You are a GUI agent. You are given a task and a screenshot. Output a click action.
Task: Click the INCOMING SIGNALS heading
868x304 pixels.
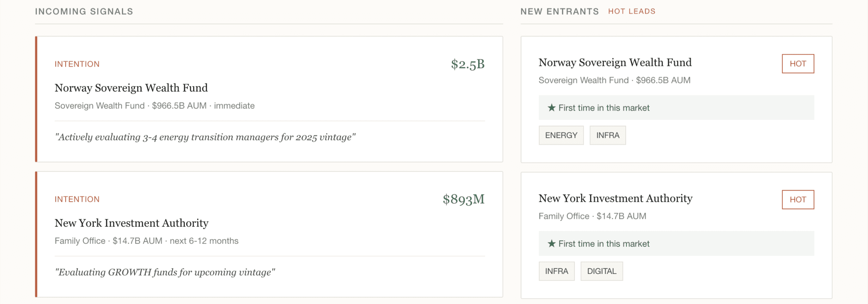click(84, 12)
